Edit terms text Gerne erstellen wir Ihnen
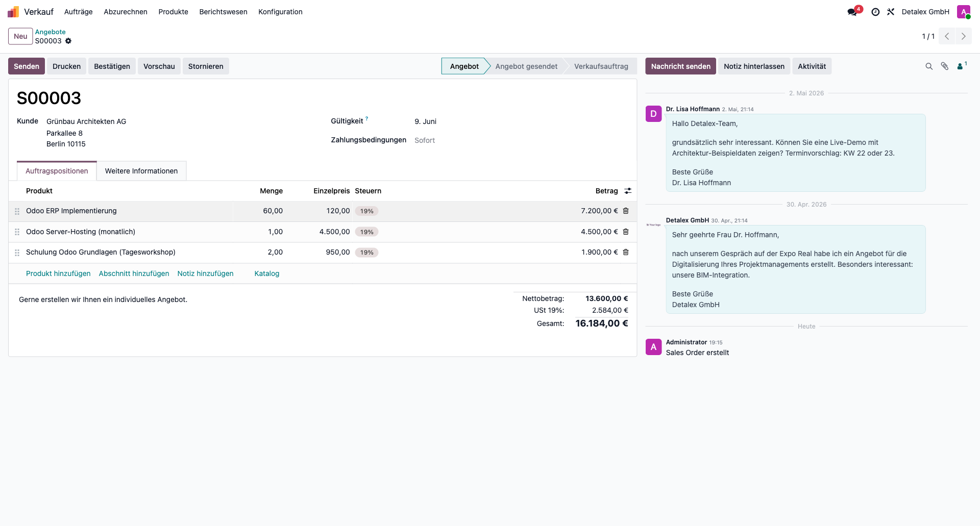Viewport: 980px width, 526px height. pos(103,299)
